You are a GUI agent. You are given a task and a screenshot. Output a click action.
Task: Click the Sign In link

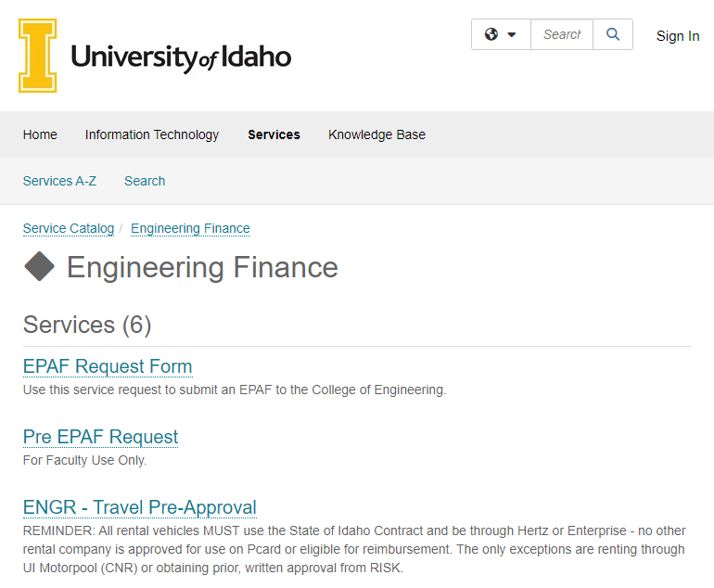[678, 36]
